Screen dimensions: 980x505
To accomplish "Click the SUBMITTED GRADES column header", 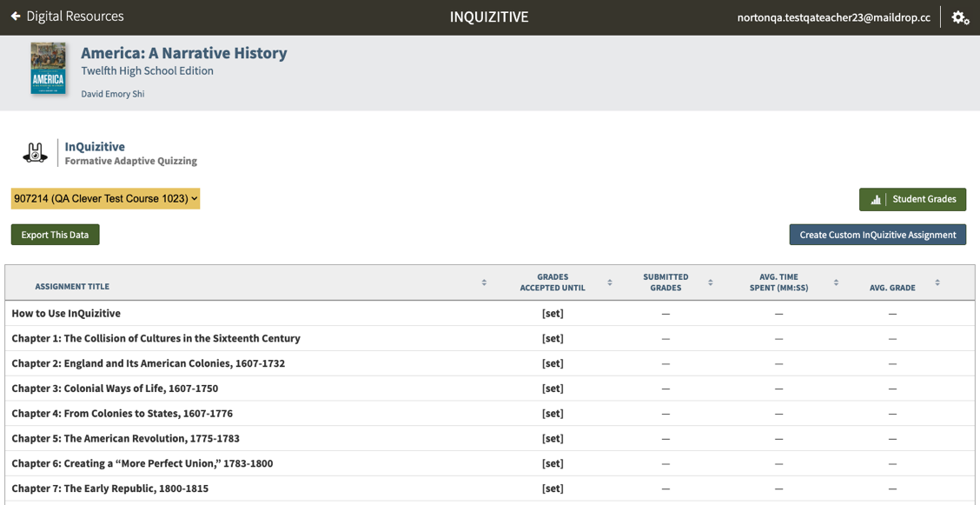I will click(665, 282).
